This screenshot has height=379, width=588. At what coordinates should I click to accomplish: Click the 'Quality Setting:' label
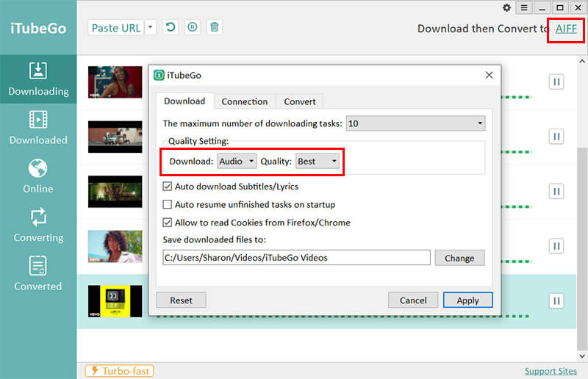click(198, 141)
